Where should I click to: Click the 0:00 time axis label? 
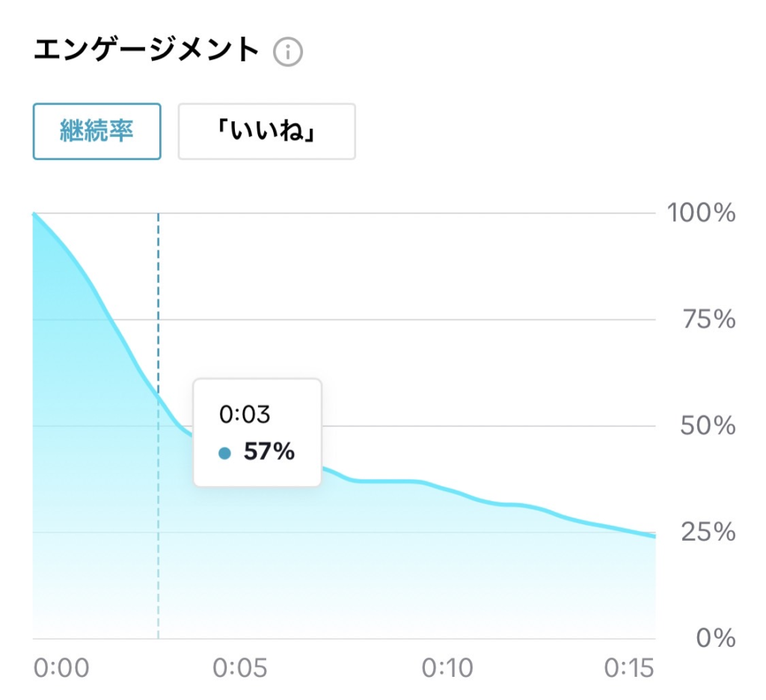tap(61, 668)
